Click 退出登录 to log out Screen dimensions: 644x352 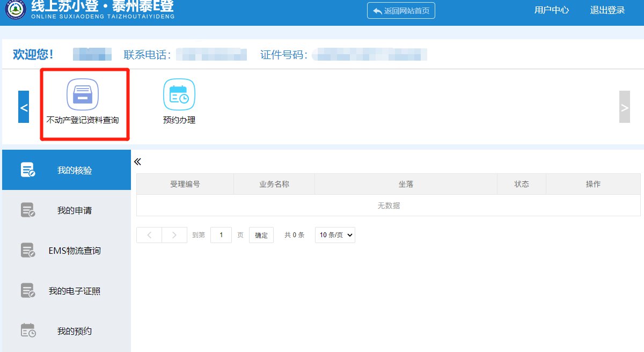click(607, 10)
